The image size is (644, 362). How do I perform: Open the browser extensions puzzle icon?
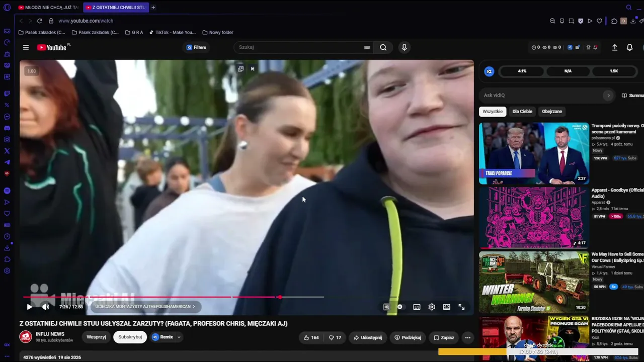[614, 21]
